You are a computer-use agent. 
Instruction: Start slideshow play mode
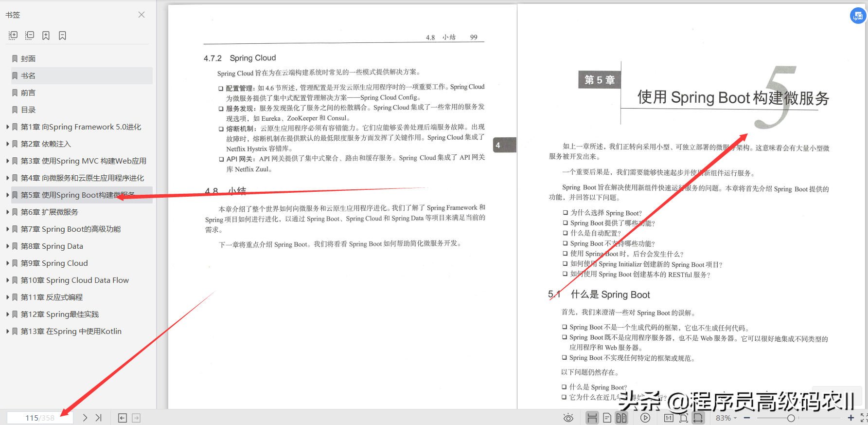point(645,418)
